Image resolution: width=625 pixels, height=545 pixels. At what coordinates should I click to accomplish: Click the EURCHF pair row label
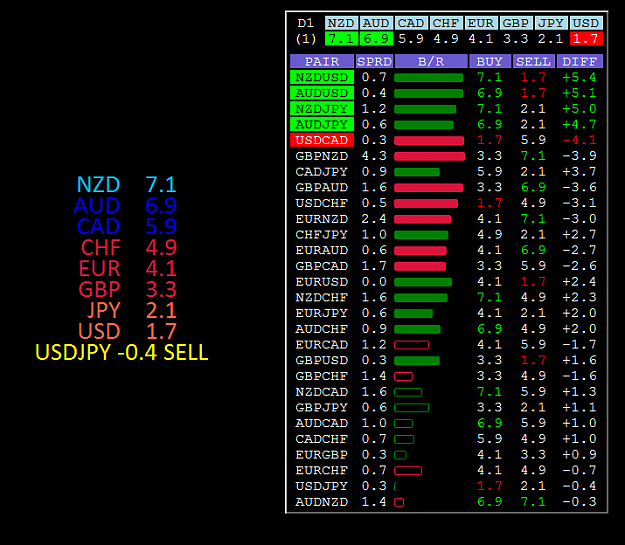pyautogui.click(x=322, y=470)
